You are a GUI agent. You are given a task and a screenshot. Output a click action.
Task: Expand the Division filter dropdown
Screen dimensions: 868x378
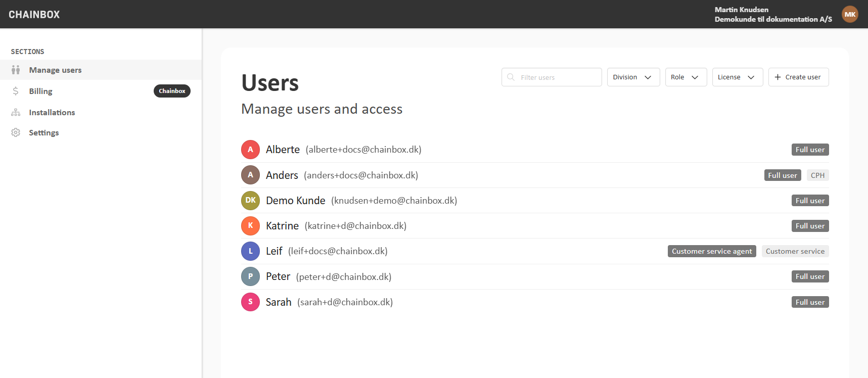[x=633, y=77]
